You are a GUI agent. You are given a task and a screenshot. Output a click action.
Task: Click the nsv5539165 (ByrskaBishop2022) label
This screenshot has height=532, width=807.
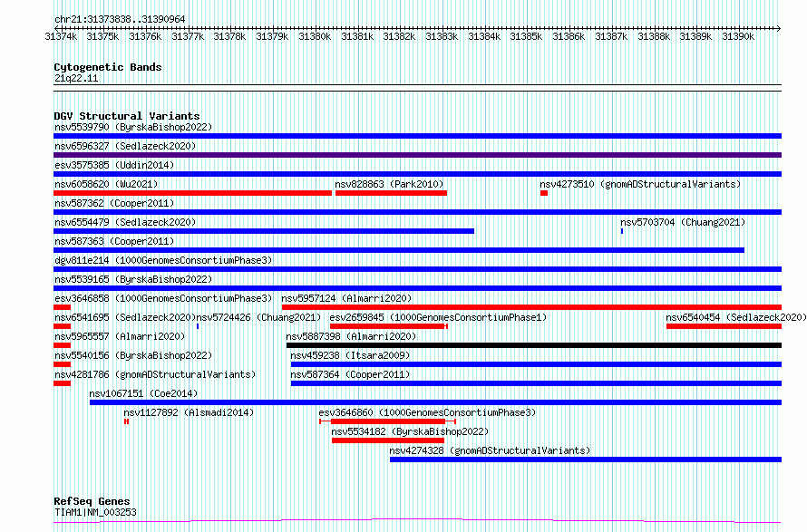[x=133, y=279]
